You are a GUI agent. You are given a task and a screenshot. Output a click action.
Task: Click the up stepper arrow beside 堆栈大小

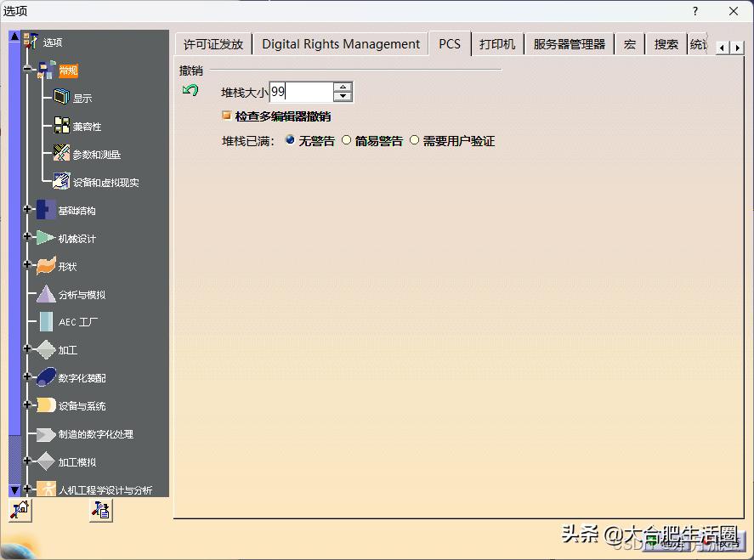coord(343,86)
